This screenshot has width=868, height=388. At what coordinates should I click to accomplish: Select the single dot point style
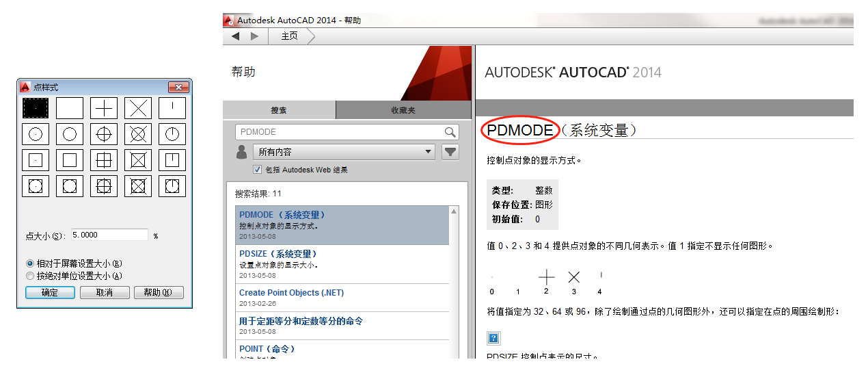pyautogui.click(x=36, y=108)
